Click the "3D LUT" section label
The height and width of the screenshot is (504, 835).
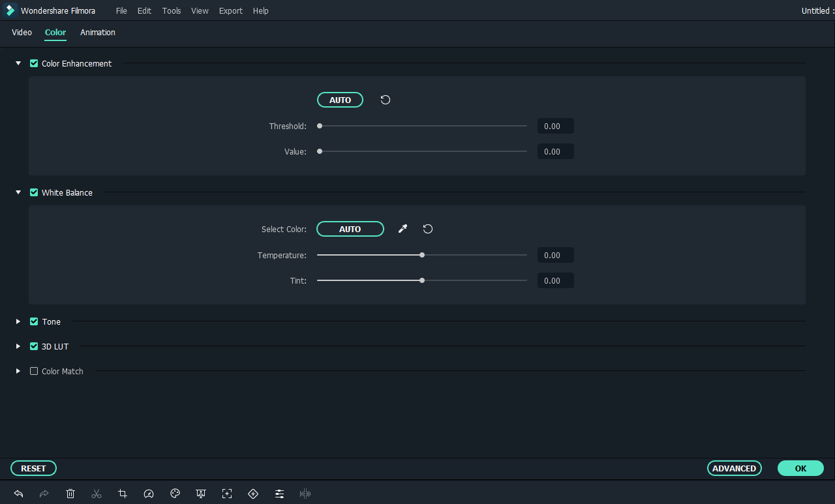tap(55, 346)
